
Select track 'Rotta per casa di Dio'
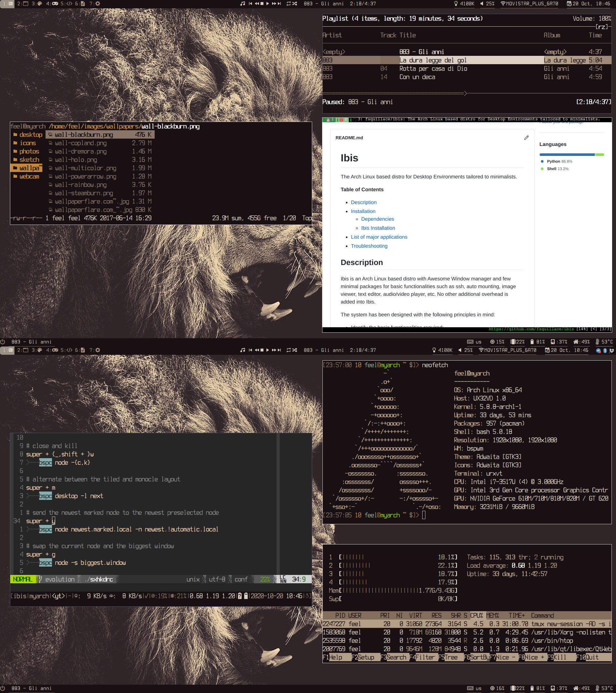pos(467,68)
